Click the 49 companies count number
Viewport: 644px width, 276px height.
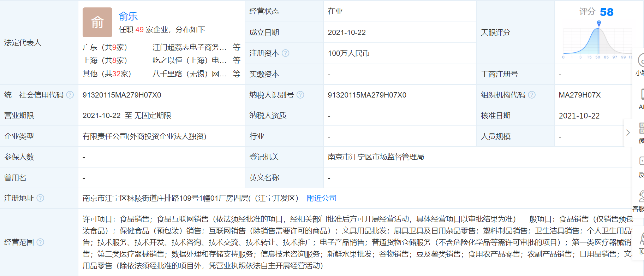click(x=139, y=30)
